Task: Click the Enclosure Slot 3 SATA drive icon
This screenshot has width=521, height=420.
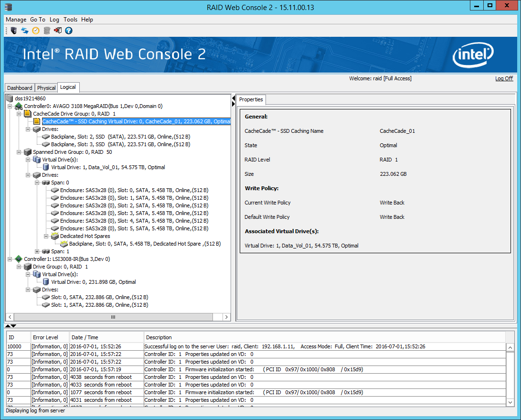Action: point(55,213)
